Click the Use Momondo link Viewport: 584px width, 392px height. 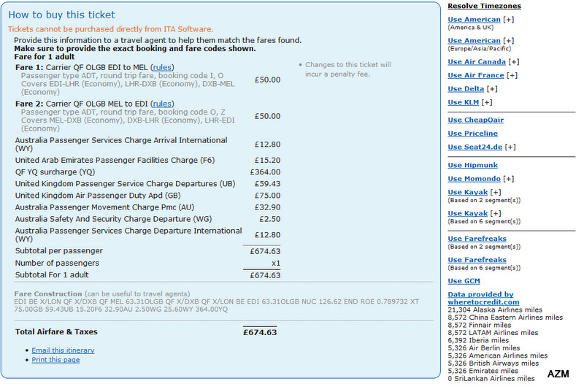(x=474, y=179)
